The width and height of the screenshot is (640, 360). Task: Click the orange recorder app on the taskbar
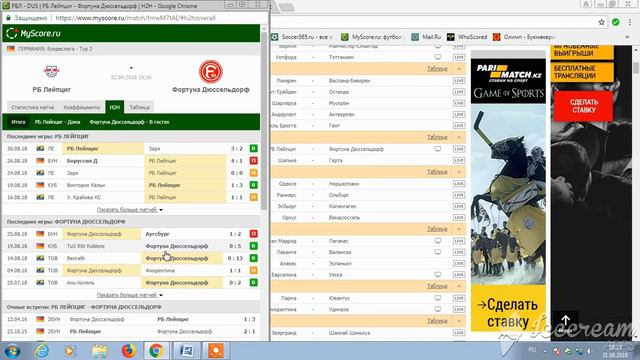pyautogui.click(x=216, y=351)
